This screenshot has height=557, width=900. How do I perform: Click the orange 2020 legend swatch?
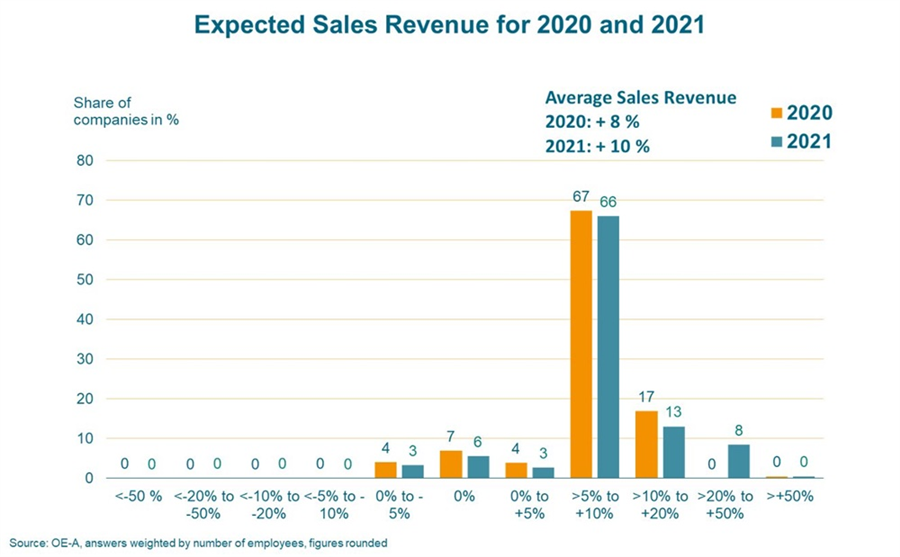[x=777, y=113]
